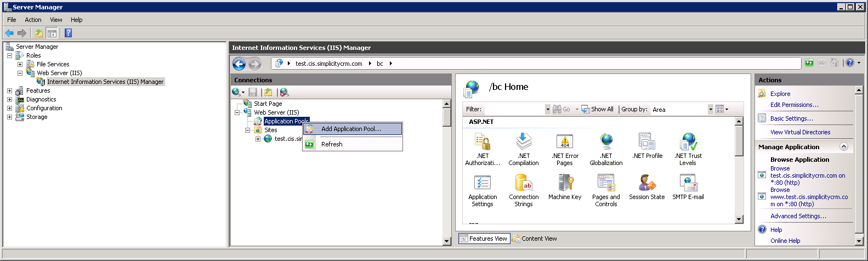Click the Edit Permissions action link

(794, 105)
